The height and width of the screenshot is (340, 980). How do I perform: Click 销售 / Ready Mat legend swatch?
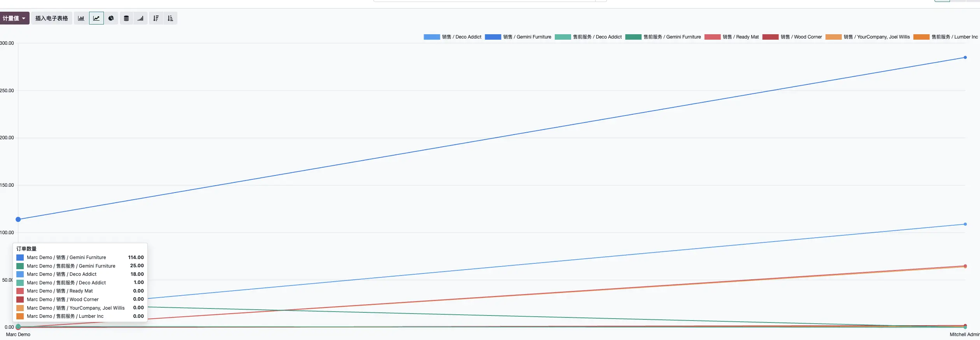pos(713,37)
